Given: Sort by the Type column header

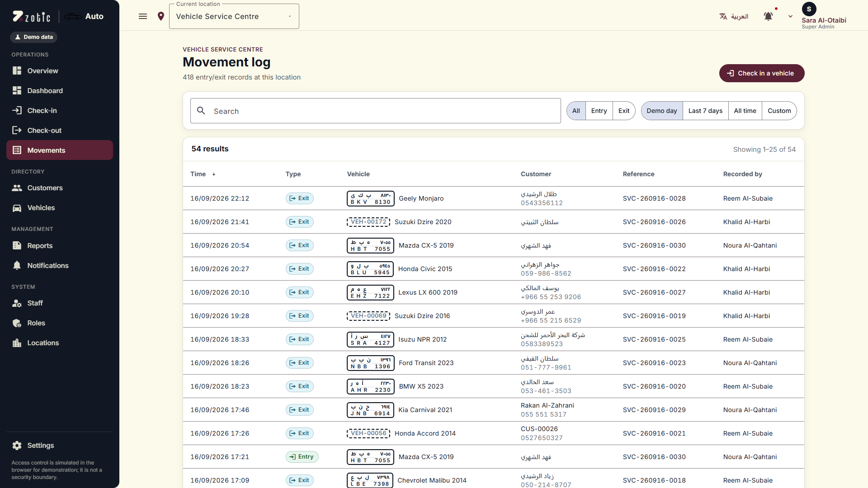Looking at the screenshot, I should pyautogui.click(x=293, y=174).
